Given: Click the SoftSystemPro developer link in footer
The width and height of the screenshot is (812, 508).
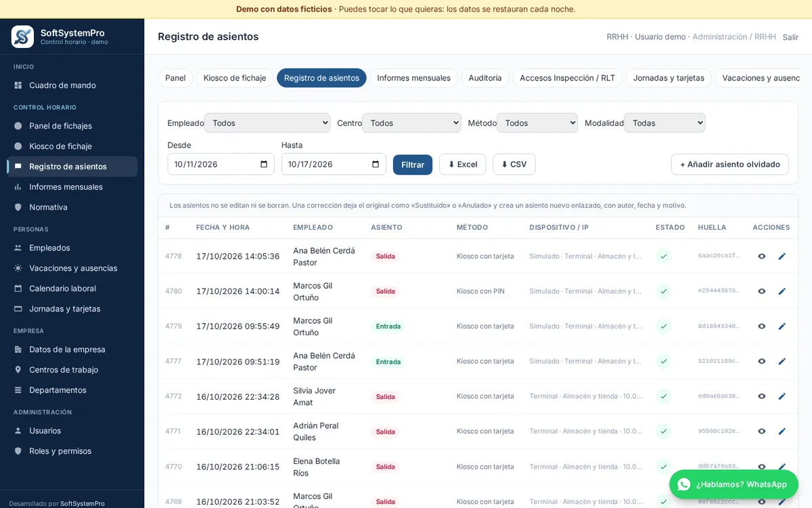Looking at the screenshot, I should [x=83, y=503].
